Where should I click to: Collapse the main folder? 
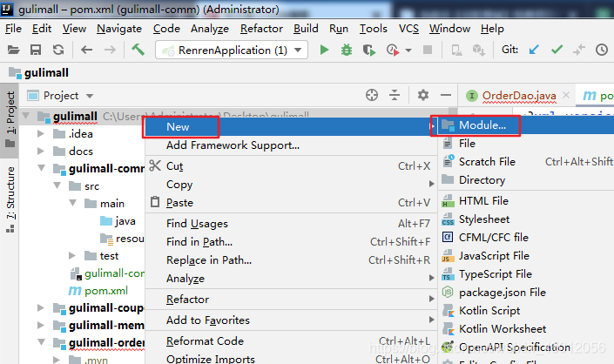73,203
